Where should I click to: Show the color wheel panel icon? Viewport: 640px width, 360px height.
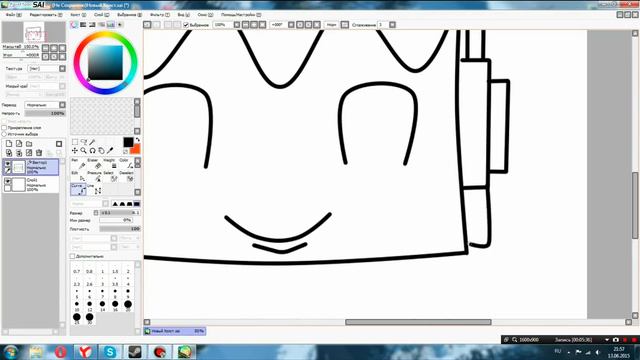pos(74,25)
